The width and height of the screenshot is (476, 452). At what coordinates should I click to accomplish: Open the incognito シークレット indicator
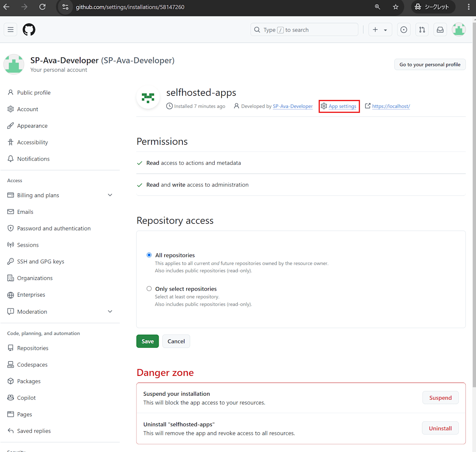tap(433, 7)
